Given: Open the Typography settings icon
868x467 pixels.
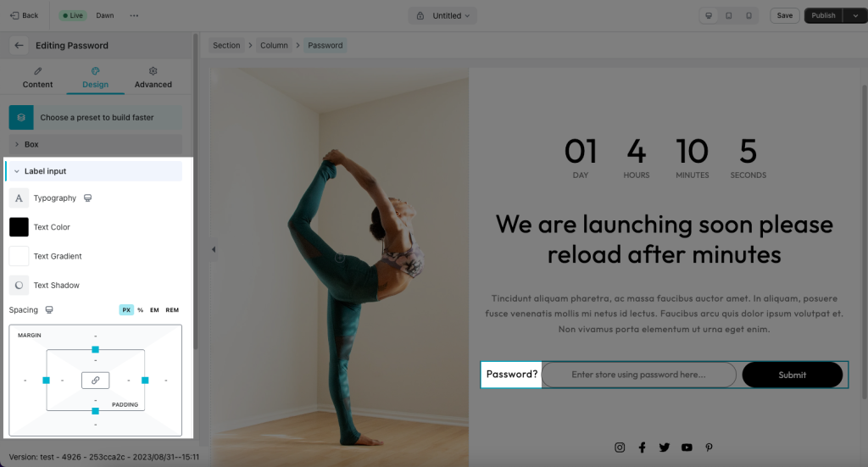Looking at the screenshot, I should pos(19,198).
